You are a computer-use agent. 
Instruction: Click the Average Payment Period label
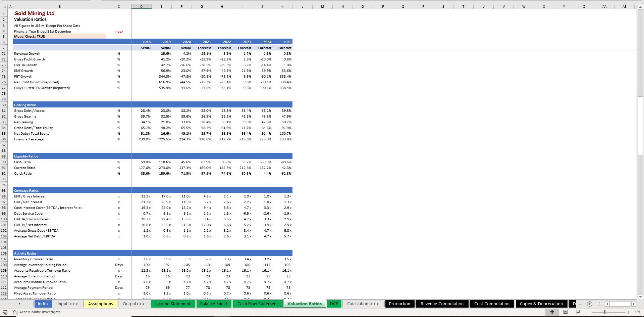point(33,287)
